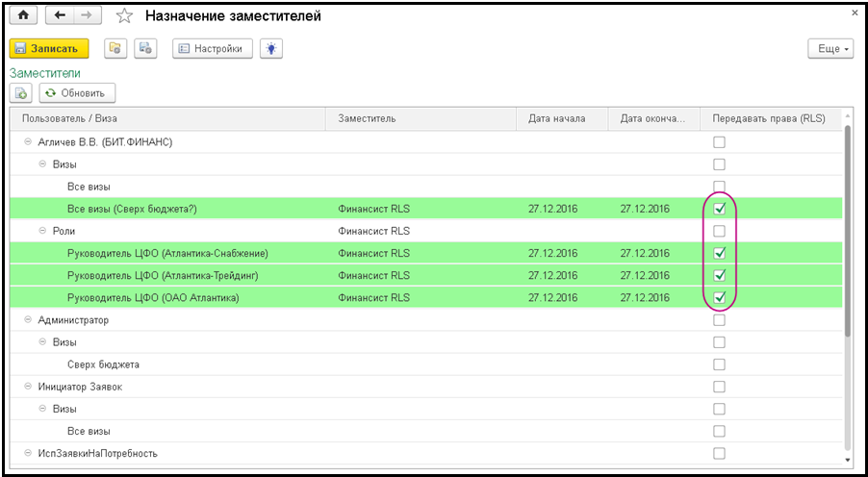Uncheck RLS for Все визы (Сверх бюджета?)
Screen dimensions: 868x477
[x=719, y=208]
